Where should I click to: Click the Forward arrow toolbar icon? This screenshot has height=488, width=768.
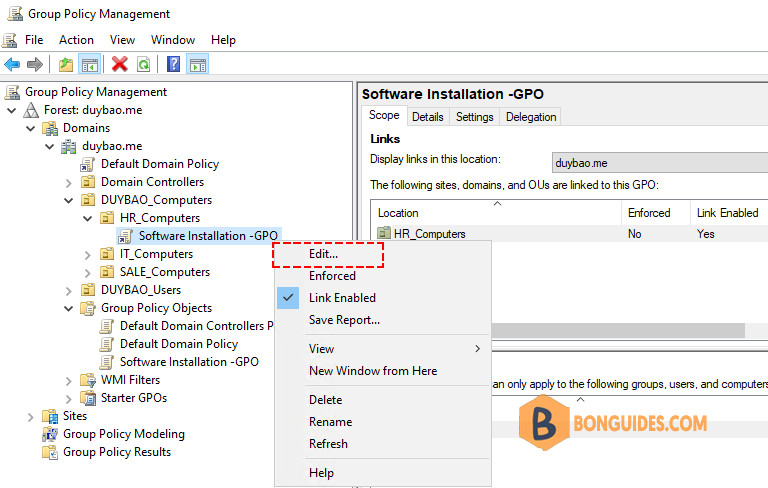(x=35, y=64)
